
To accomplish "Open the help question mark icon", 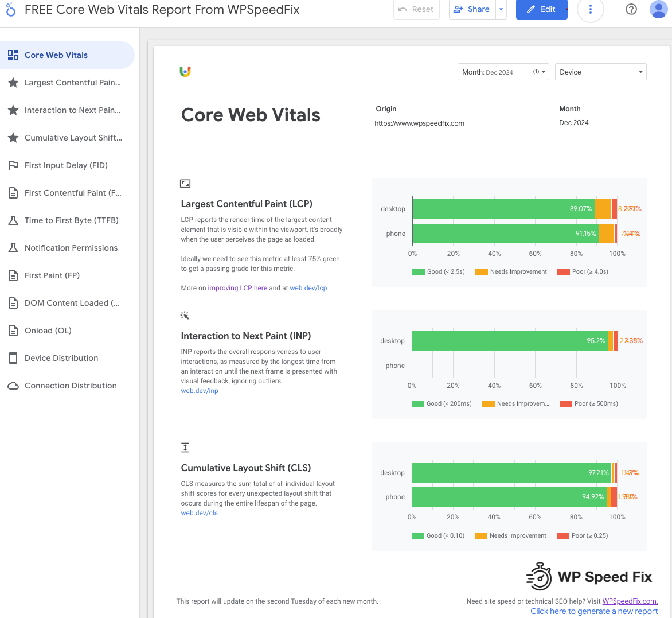I will (631, 9).
